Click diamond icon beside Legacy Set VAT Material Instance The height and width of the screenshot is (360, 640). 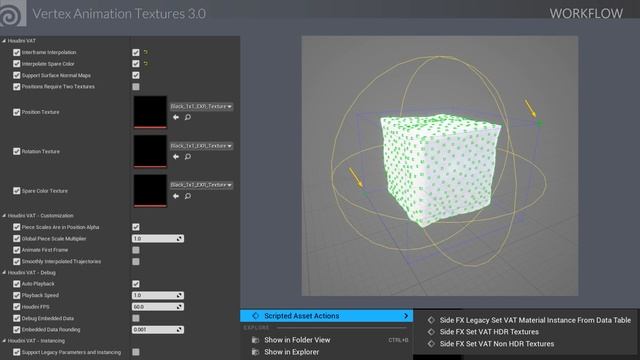[431, 320]
